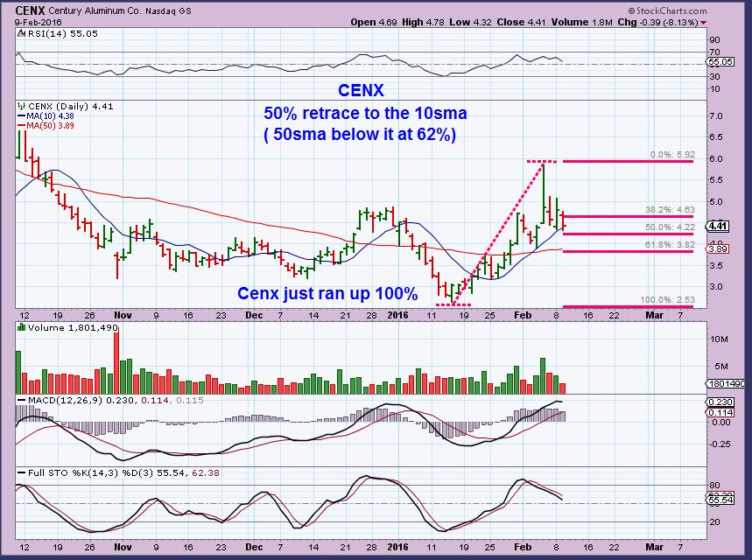Click the 55.54 stochastic axis tag
This screenshot has width=752, height=560.
[720, 500]
